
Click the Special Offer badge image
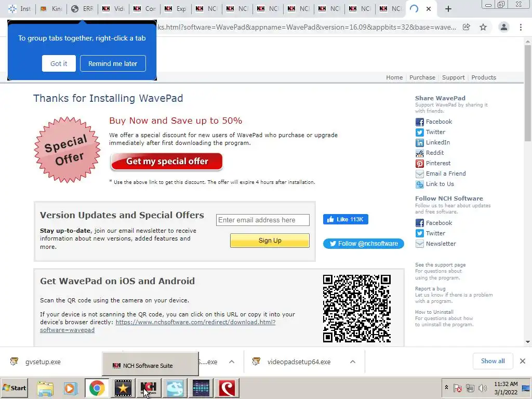(67, 150)
